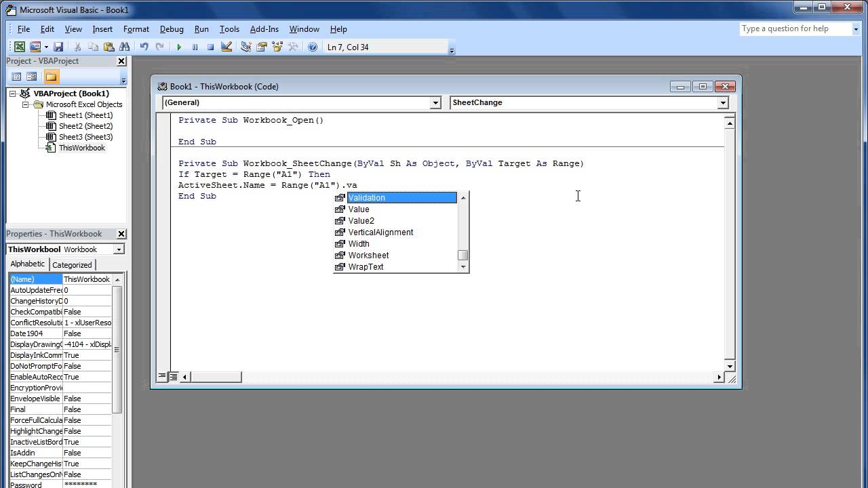Screen dimensions: 868x488
Task: Open the SheetChange procedure dropdown
Action: point(723,103)
